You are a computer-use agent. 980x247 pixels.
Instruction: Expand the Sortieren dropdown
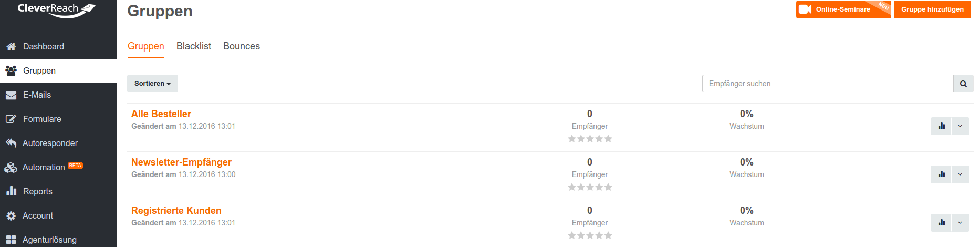click(152, 84)
